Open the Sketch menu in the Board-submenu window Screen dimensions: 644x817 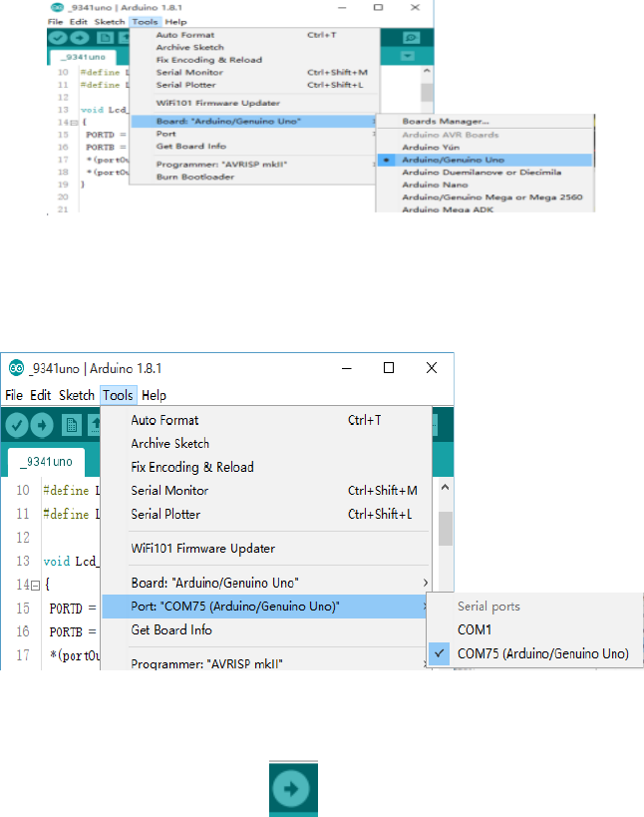tap(110, 22)
